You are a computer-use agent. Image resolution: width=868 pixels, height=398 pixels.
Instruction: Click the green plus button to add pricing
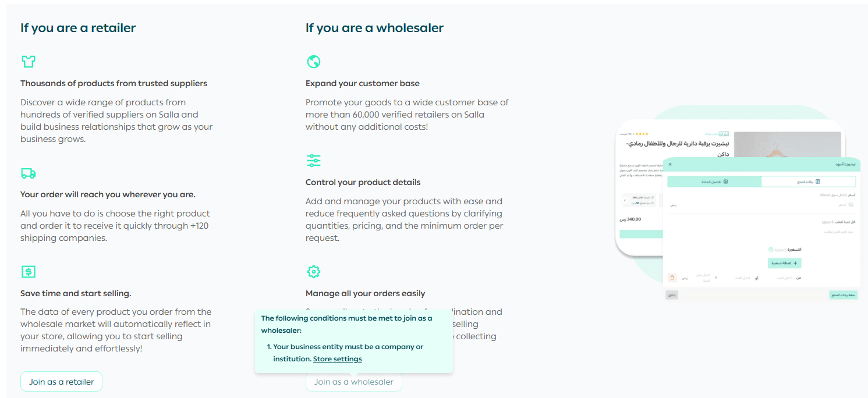pos(784,263)
